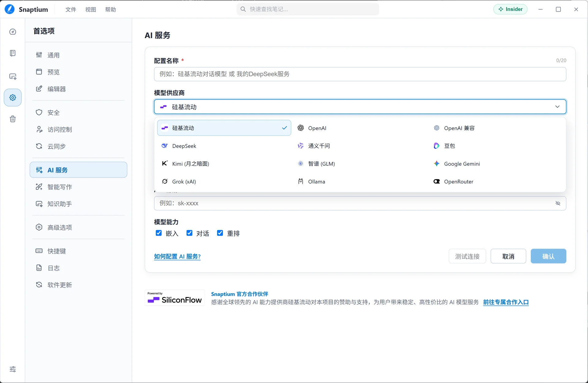Click the shield icon beside 安全
This screenshot has width=588, height=383.
click(x=39, y=112)
